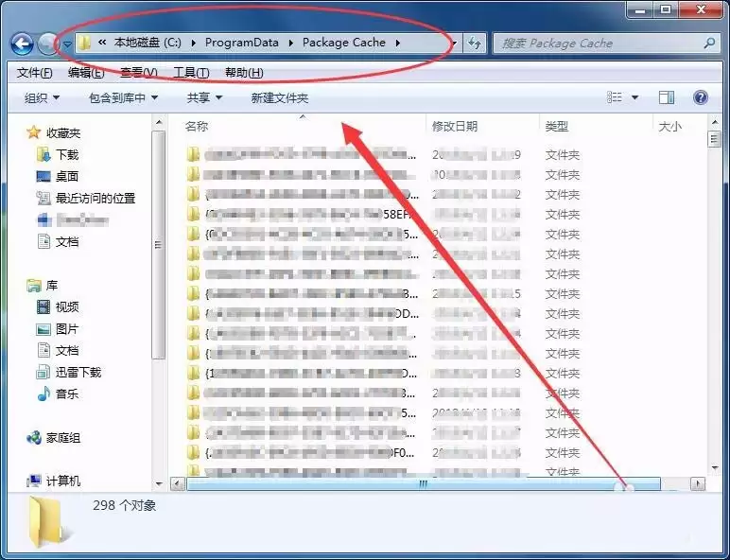
Task: Open the help question mark button
Action: tap(700, 97)
